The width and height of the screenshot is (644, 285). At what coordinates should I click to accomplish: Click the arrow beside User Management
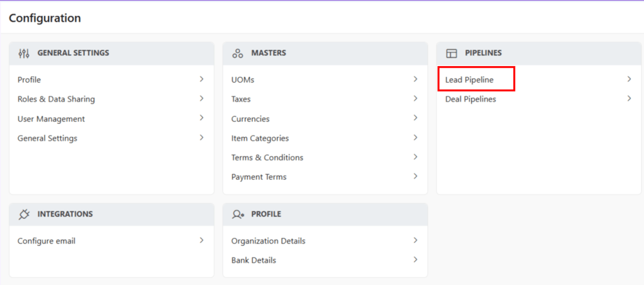click(201, 118)
